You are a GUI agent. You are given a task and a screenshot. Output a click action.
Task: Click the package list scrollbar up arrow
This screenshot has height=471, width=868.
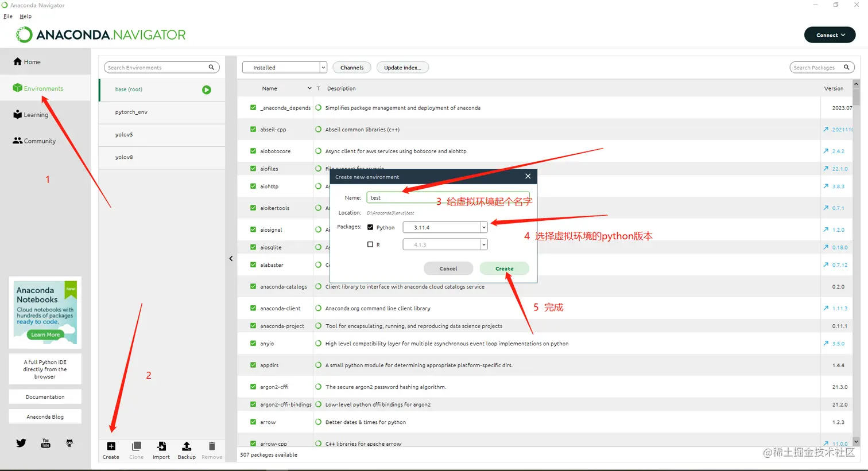point(856,84)
